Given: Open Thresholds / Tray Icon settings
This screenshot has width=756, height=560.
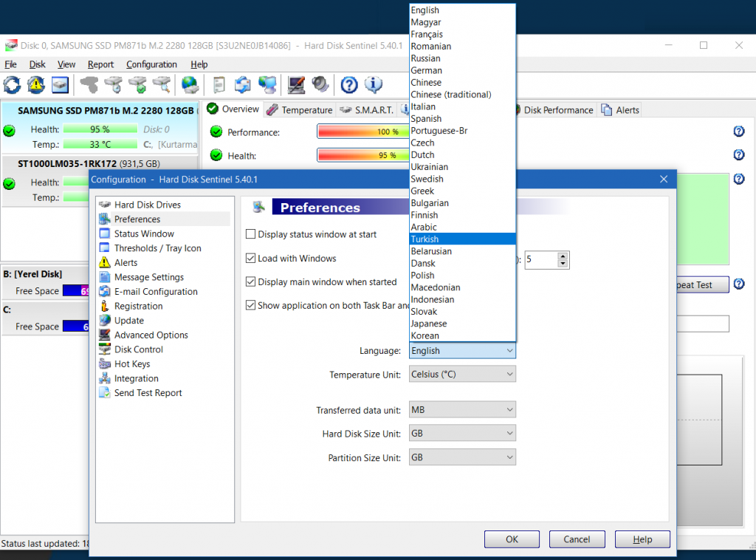Looking at the screenshot, I should (x=158, y=248).
